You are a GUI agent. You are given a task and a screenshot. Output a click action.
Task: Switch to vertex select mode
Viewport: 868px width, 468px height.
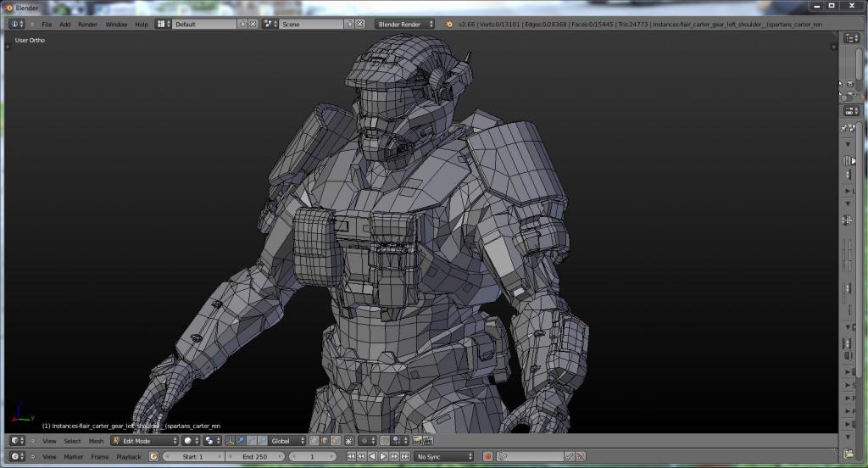pos(314,441)
